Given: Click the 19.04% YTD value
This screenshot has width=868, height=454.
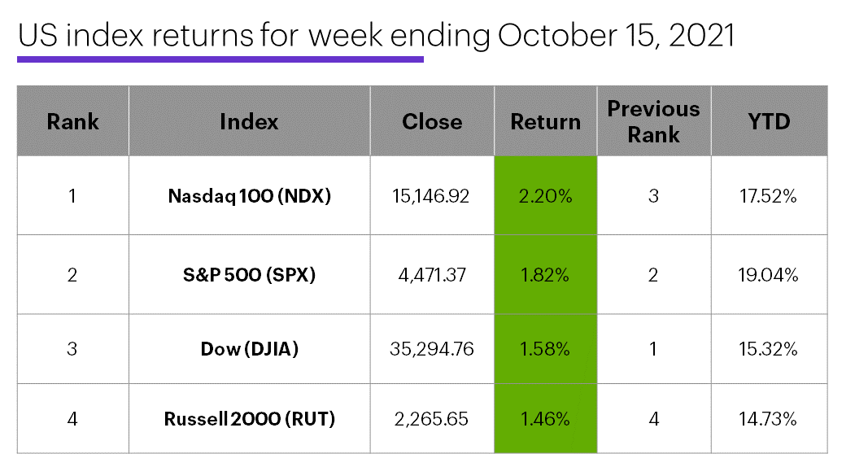Looking at the screenshot, I should tap(769, 275).
